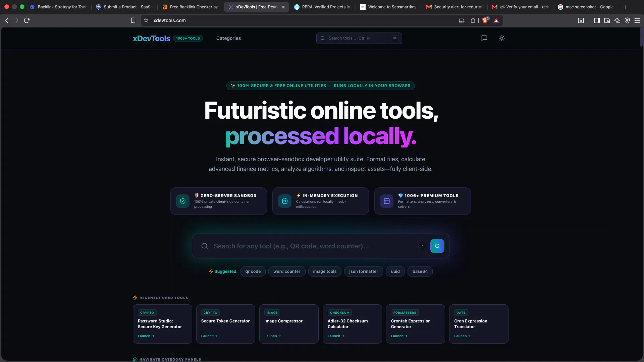644x362 pixels.
Task: Click the Zero-Server Sandbox shield icon
Action: click(x=183, y=201)
